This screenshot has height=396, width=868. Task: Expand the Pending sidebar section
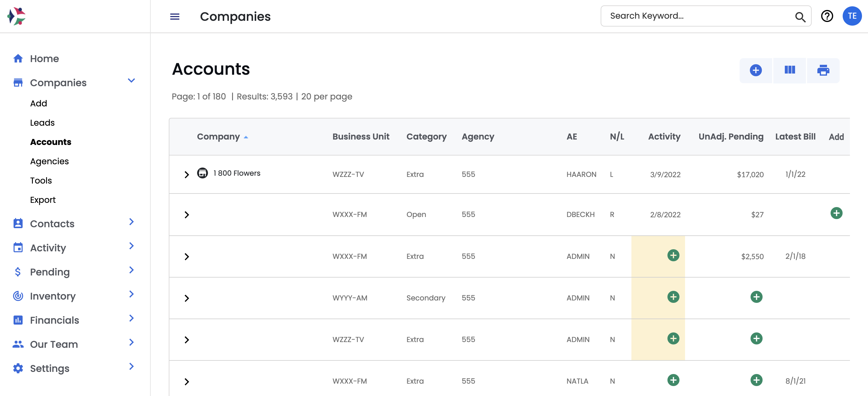[131, 270]
